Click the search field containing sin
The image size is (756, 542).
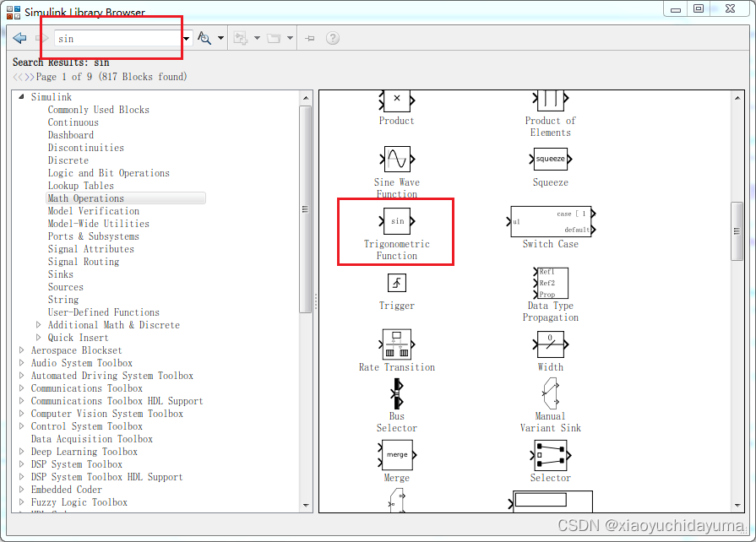tap(118, 39)
